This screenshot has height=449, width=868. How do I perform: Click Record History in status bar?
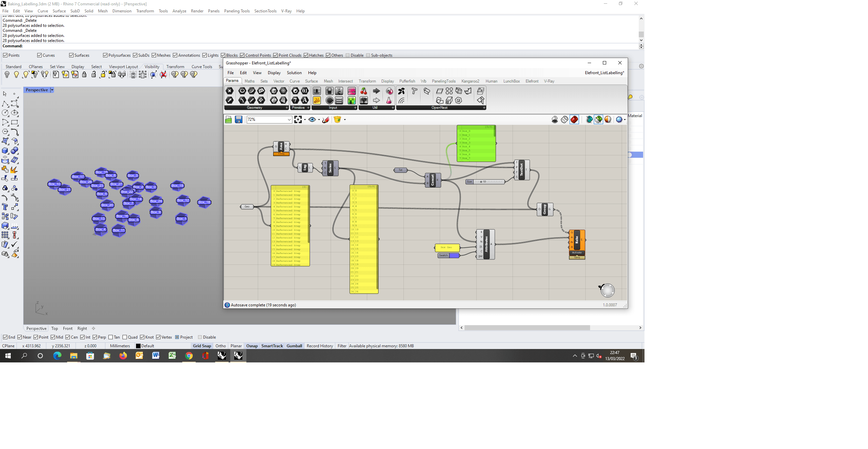click(320, 346)
